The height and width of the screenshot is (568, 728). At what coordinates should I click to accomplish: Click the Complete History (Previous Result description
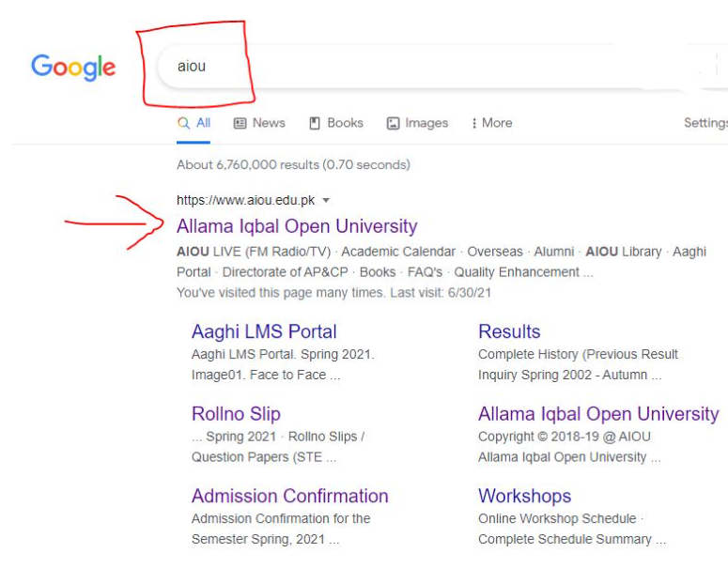pyautogui.click(x=578, y=354)
